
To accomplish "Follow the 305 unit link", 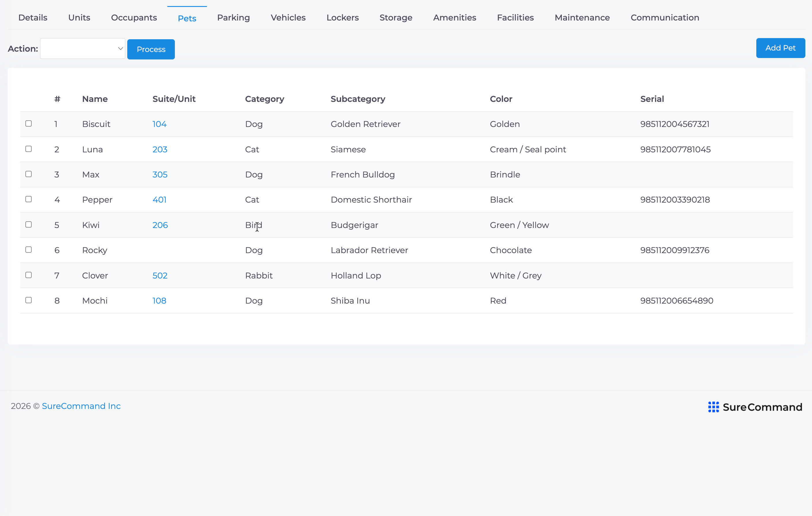I will 160,174.
